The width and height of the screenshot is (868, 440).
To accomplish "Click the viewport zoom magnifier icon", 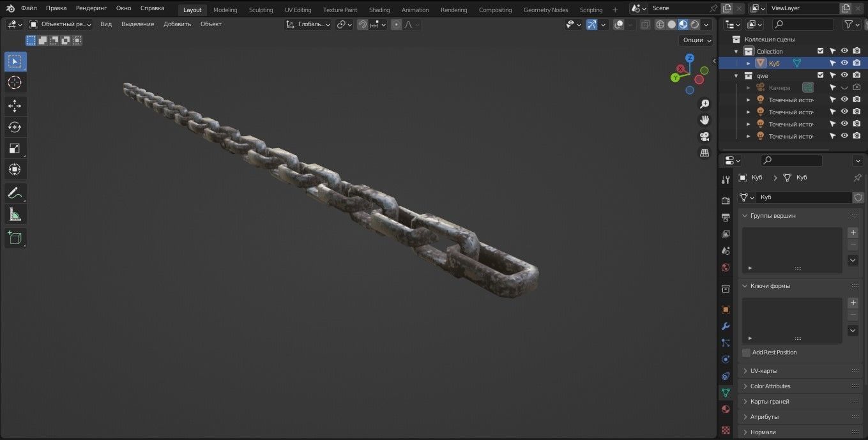I will tap(704, 103).
